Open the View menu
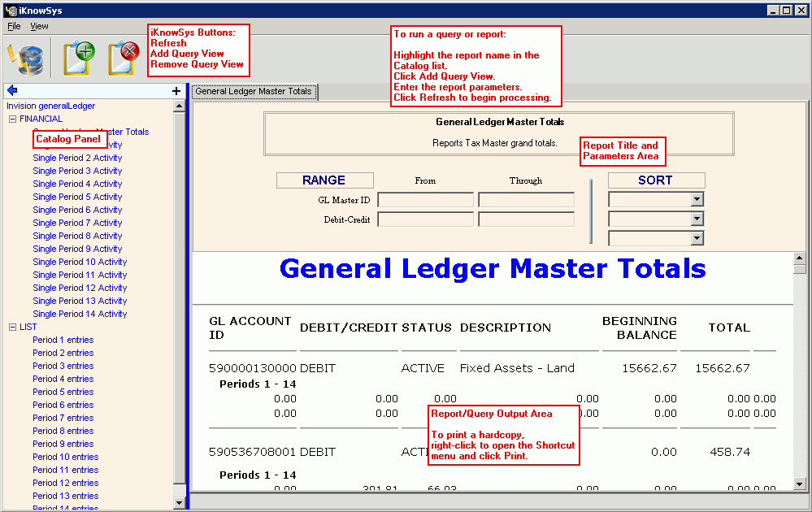 pyautogui.click(x=39, y=26)
